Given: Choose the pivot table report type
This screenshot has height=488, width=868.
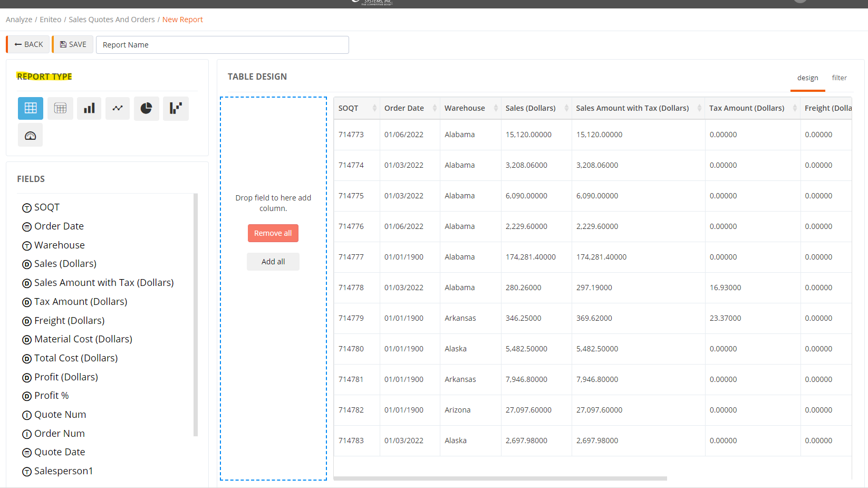Looking at the screenshot, I should pos(60,108).
